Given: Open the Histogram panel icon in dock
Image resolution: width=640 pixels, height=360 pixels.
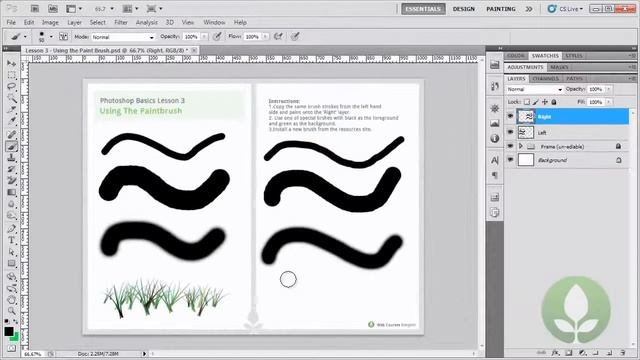Looking at the screenshot, I should 495,123.
